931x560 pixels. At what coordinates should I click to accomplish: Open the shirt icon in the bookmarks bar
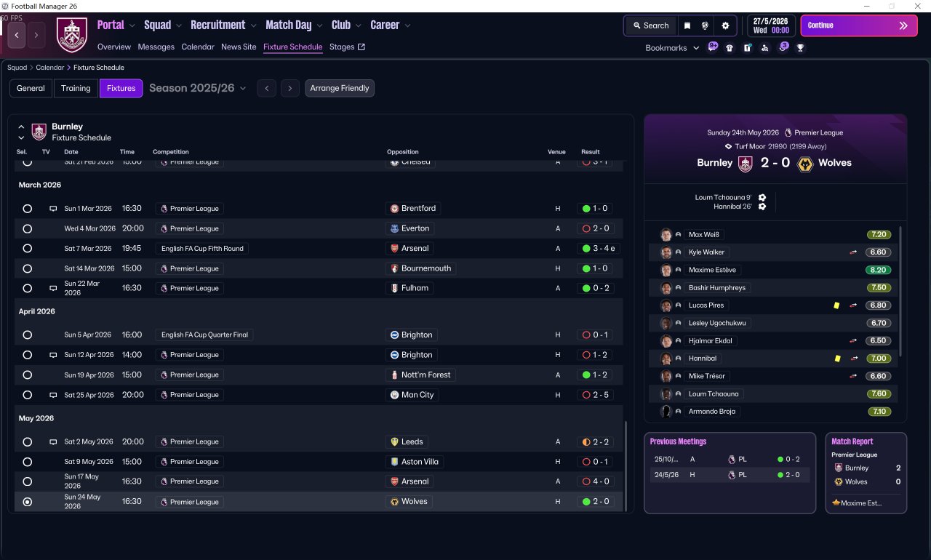(x=730, y=48)
